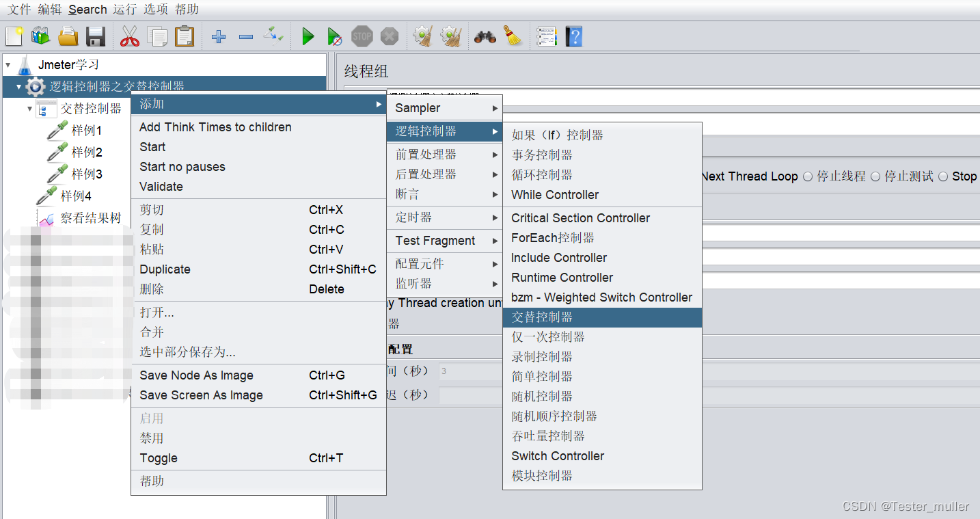Click the Paste clipboard icon
The height and width of the screenshot is (519, 980).
pyautogui.click(x=185, y=36)
